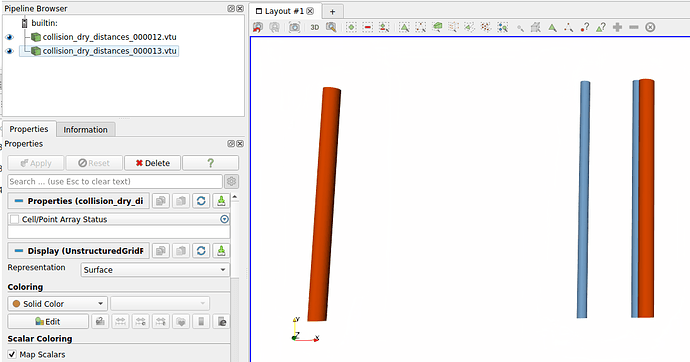Open the Representation Surface dropdown
690x362 pixels.
point(155,270)
